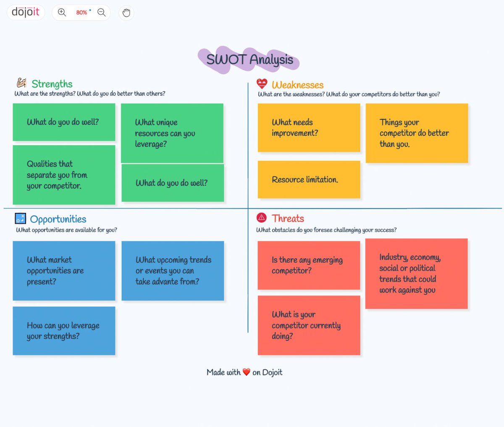Select 'What is your competitor currently doing?' note
This screenshot has height=427, width=504.
pos(309,325)
